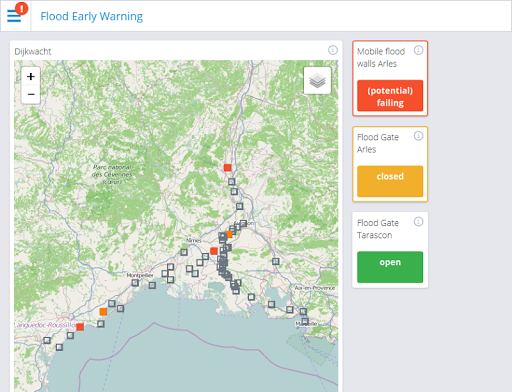Open the hamburger menu with alert badge

coord(15,16)
